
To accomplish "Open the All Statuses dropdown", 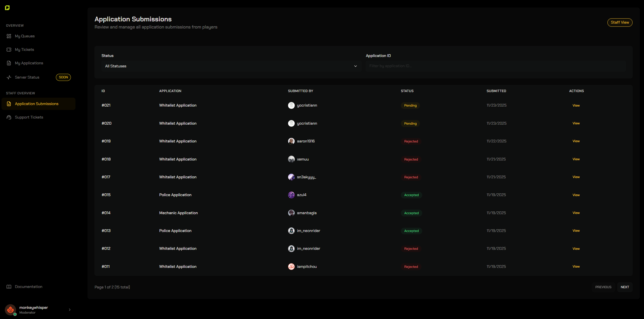I will coord(229,66).
